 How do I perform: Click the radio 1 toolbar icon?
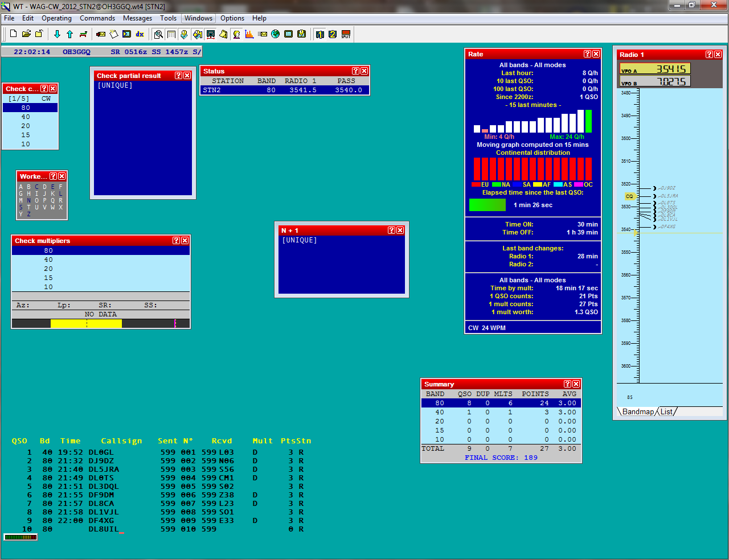pos(320,34)
